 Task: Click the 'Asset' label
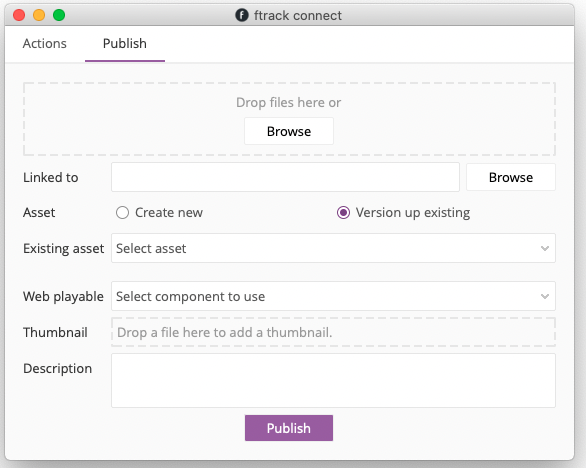coord(39,213)
